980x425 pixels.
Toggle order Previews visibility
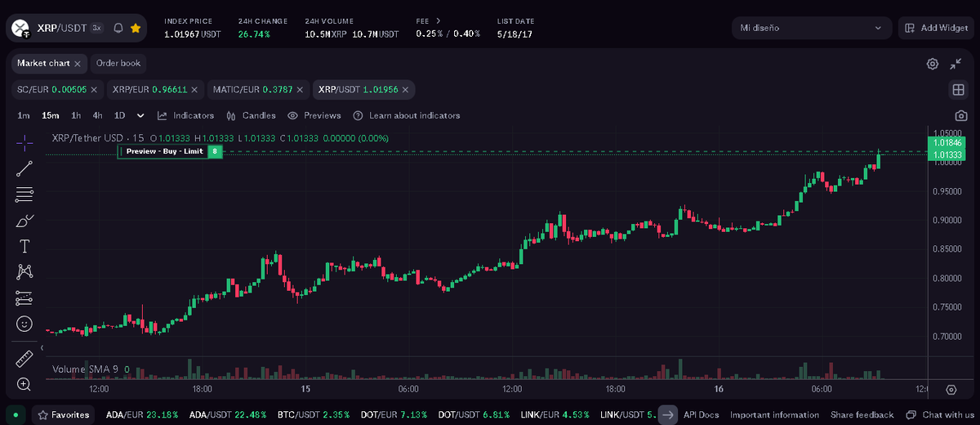point(314,115)
